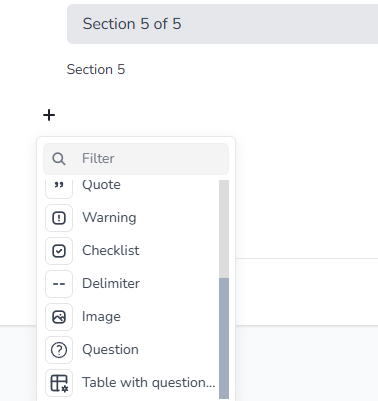Choose the Checklist menu entry text
The height and width of the screenshot is (401, 378).
[x=111, y=251]
